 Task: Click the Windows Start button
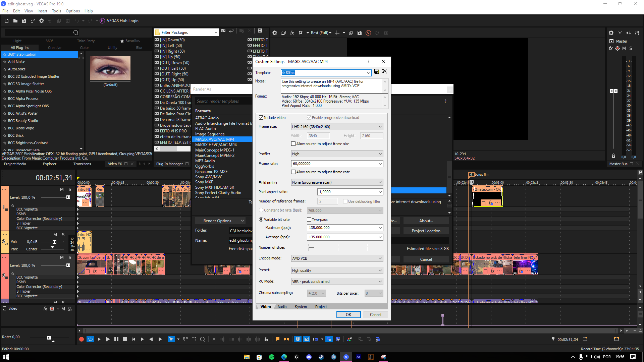coord(6,357)
